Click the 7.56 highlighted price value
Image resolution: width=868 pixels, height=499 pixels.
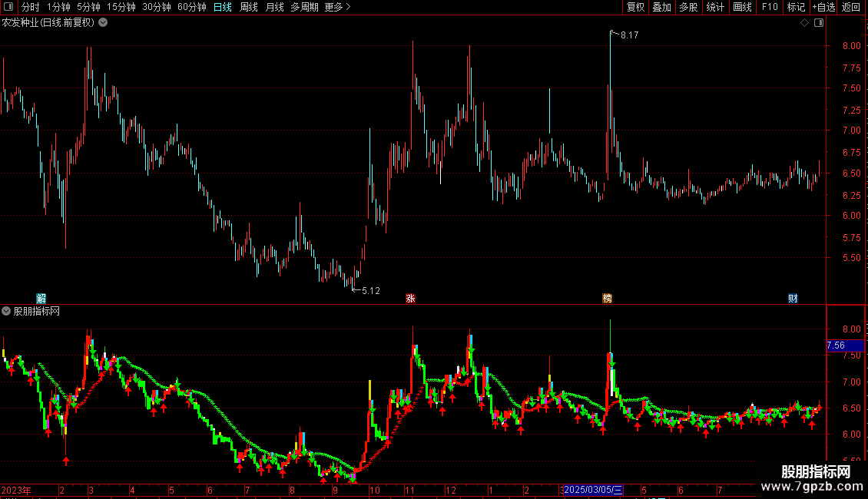[836, 345]
